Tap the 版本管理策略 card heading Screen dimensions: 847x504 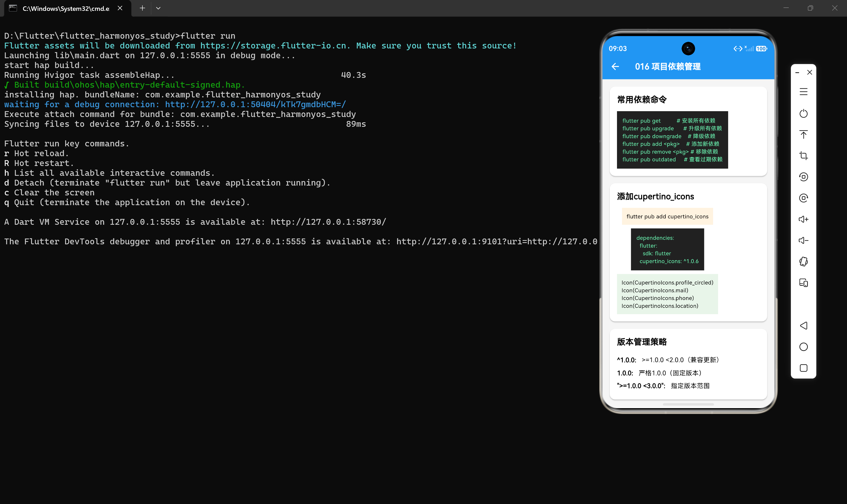coord(642,342)
